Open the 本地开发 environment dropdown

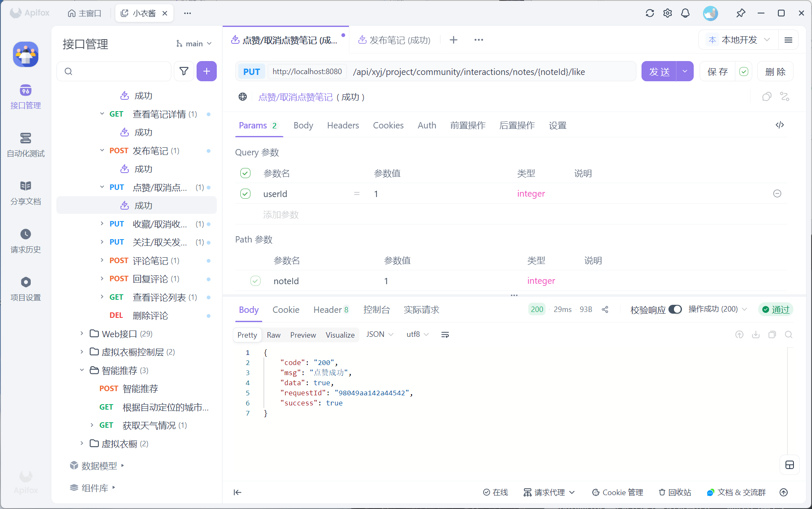[739, 40]
